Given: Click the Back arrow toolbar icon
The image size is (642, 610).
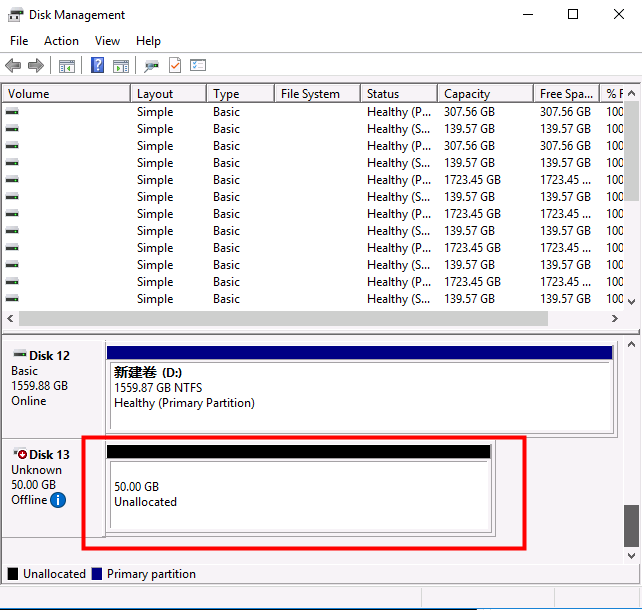Looking at the screenshot, I should 13,66.
